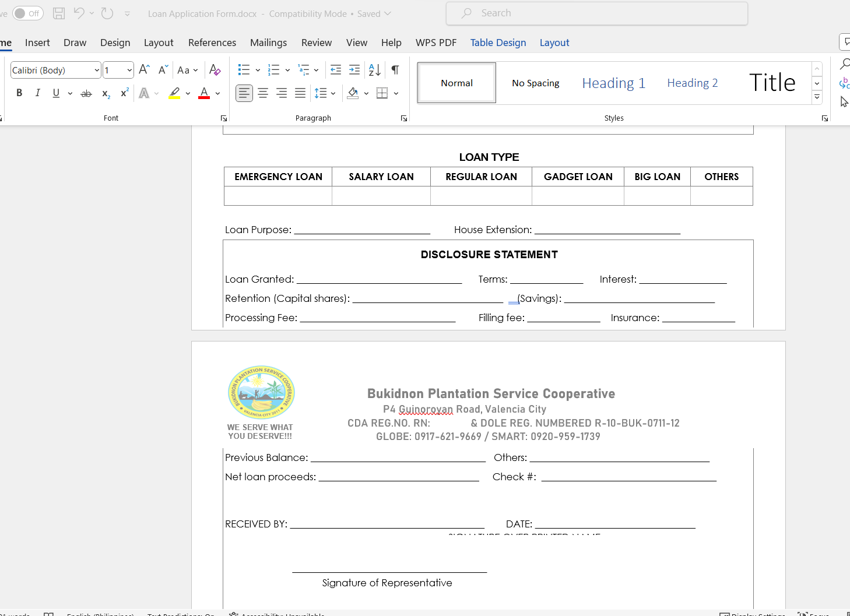This screenshot has height=616, width=850.
Task: Click the Superscript icon
Action: 124,93
